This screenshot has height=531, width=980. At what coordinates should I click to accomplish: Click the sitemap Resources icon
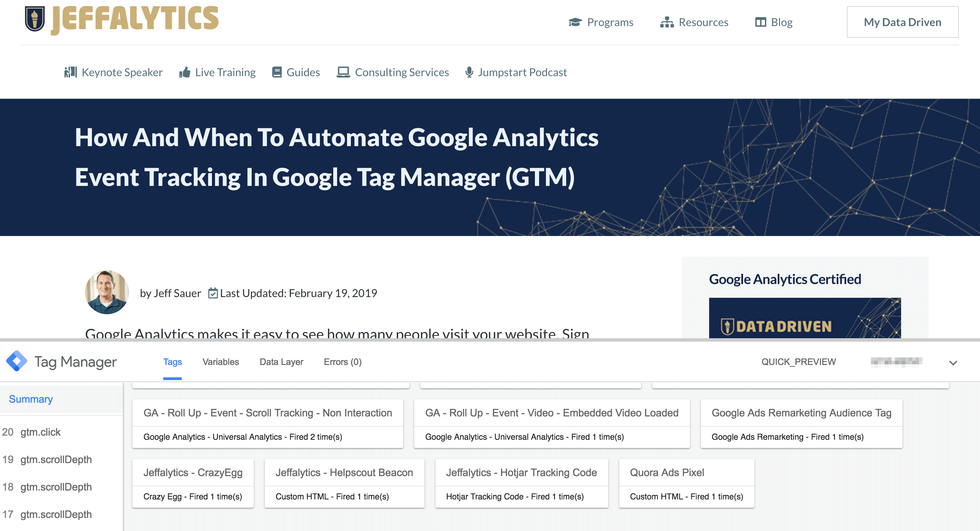pyautogui.click(x=667, y=22)
